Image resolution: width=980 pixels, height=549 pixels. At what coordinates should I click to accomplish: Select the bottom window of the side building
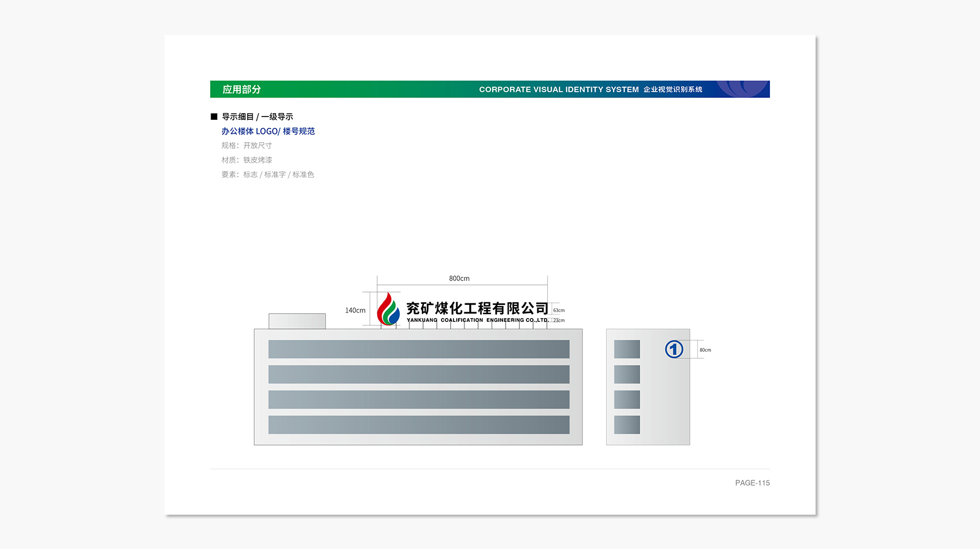[x=627, y=425]
